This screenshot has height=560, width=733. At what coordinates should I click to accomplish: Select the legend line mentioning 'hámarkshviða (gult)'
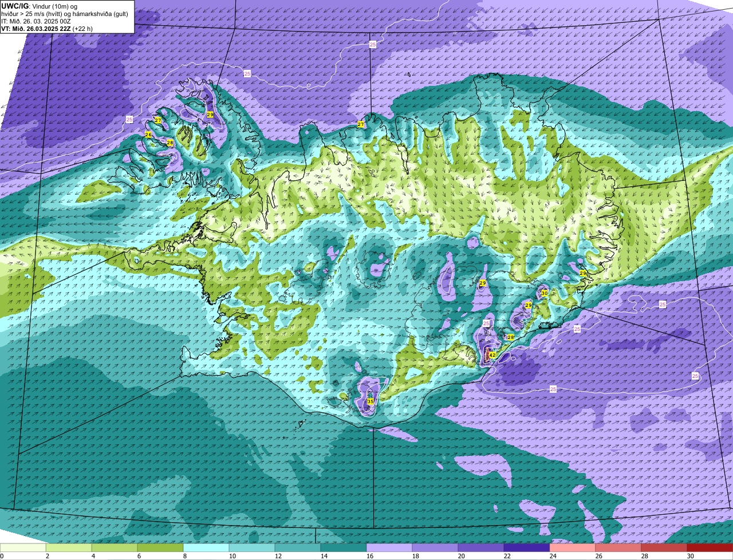pos(66,14)
